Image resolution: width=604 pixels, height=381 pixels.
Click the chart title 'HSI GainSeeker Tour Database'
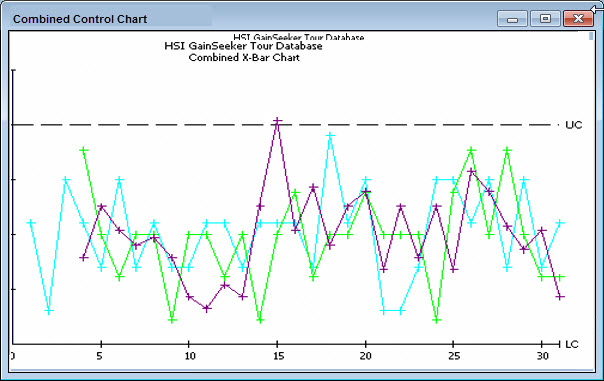[x=243, y=46]
